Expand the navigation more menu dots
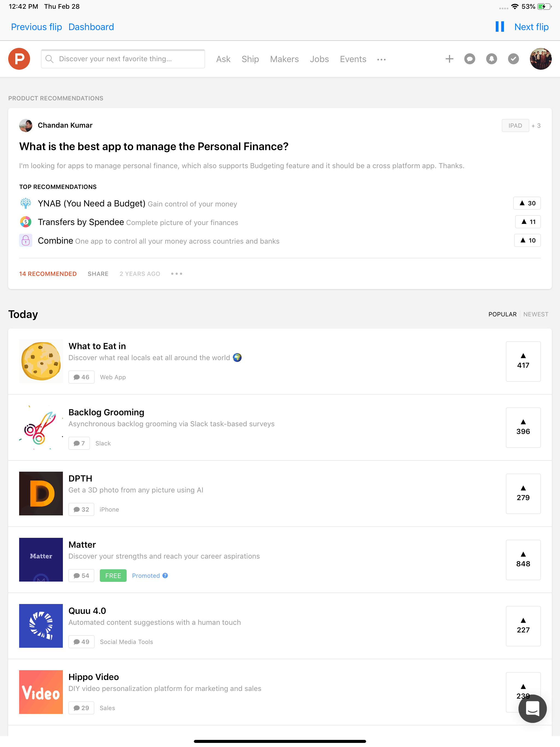This screenshot has height=747, width=560. click(x=381, y=59)
